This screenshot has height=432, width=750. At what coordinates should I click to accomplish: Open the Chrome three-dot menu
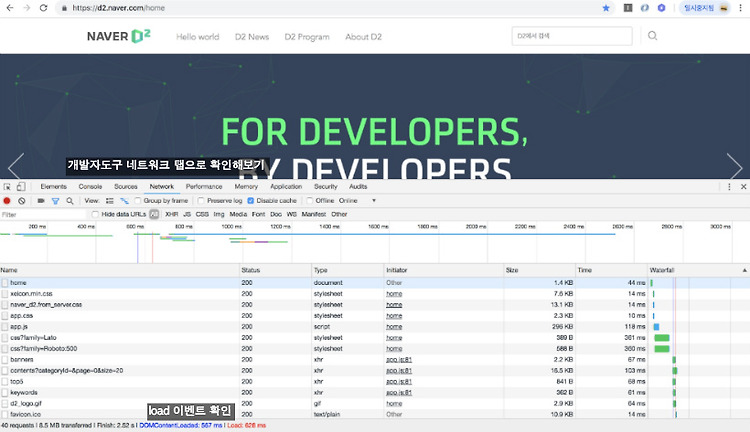click(740, 8)
